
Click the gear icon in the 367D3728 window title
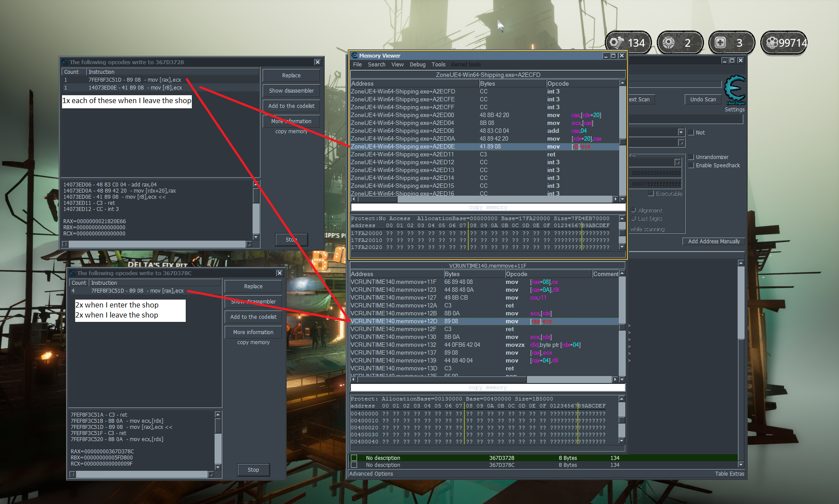[65, 62]
